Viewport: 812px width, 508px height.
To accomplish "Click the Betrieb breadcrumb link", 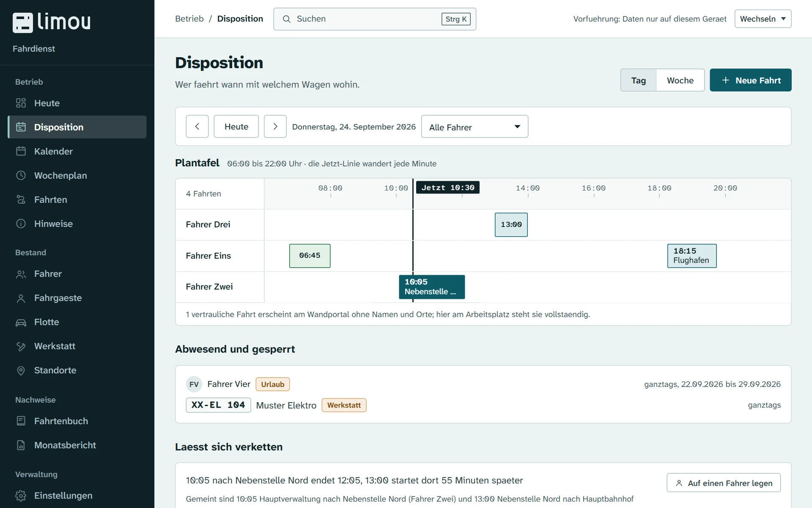I will pos(189,19).
